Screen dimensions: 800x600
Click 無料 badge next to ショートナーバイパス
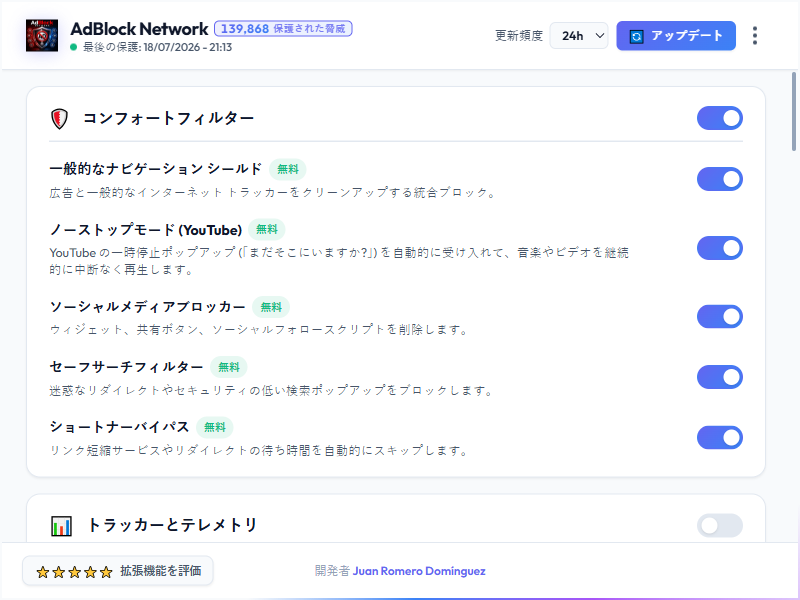coord(214,427)
